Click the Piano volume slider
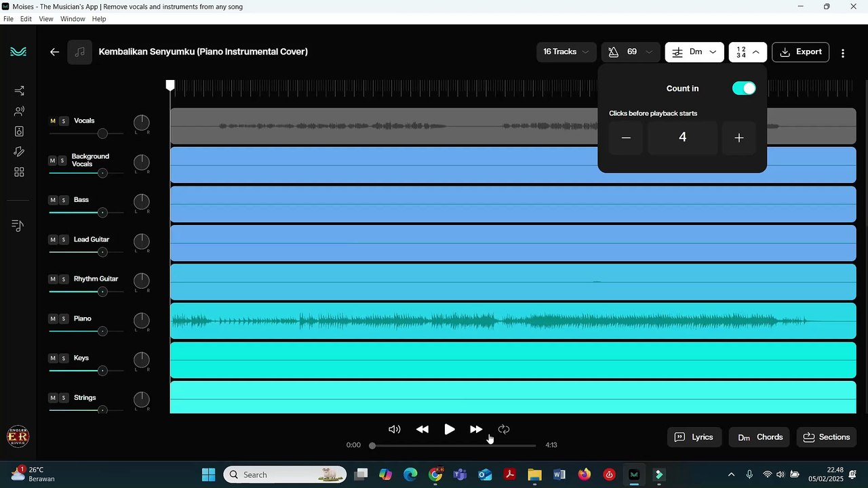Viewport: 868px width, 488px height. (x=86, y=331)
